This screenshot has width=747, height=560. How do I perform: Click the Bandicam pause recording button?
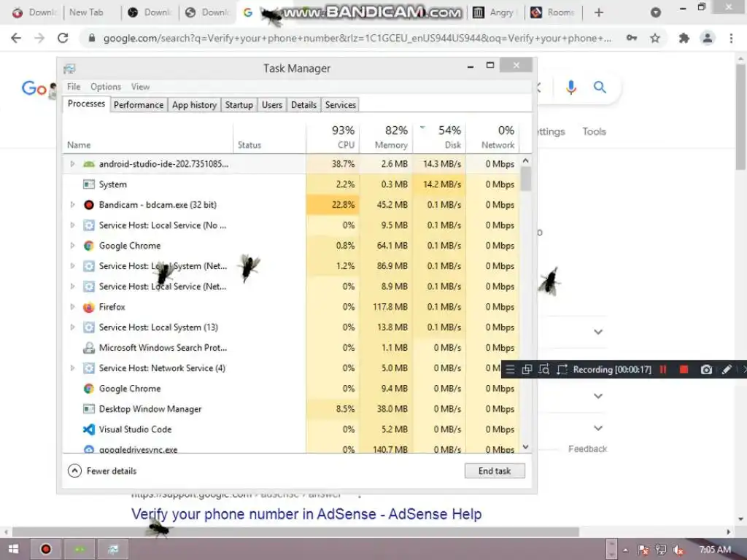click(662, 370)
